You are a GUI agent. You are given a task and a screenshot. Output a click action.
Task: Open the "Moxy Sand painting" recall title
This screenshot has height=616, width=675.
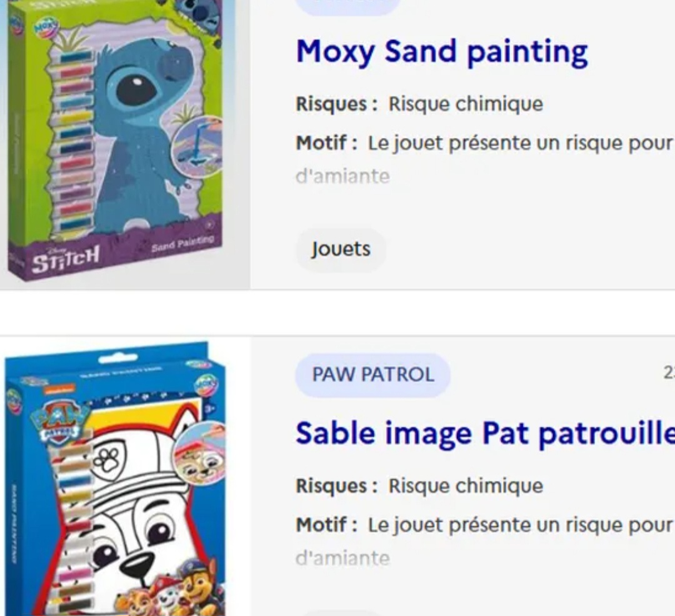coord(441,51)
